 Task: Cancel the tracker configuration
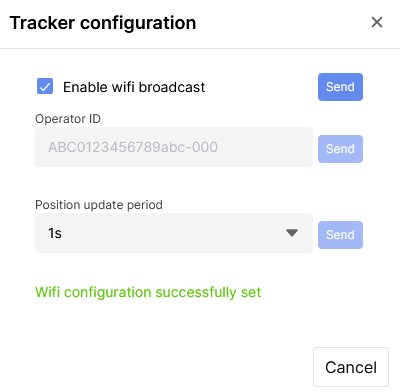click(x=351, y=367)
